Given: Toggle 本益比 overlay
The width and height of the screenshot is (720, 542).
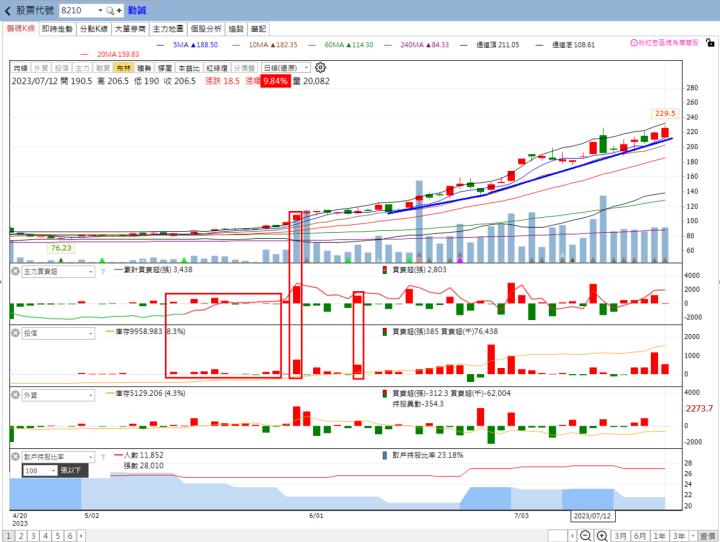Looking at the screenshot, I should tap(189, 68).
